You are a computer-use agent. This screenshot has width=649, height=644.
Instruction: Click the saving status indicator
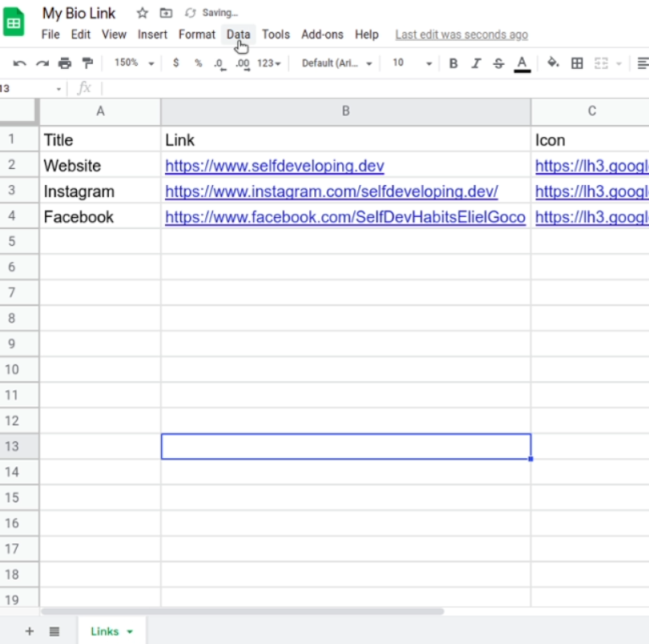tap(212, 13)
